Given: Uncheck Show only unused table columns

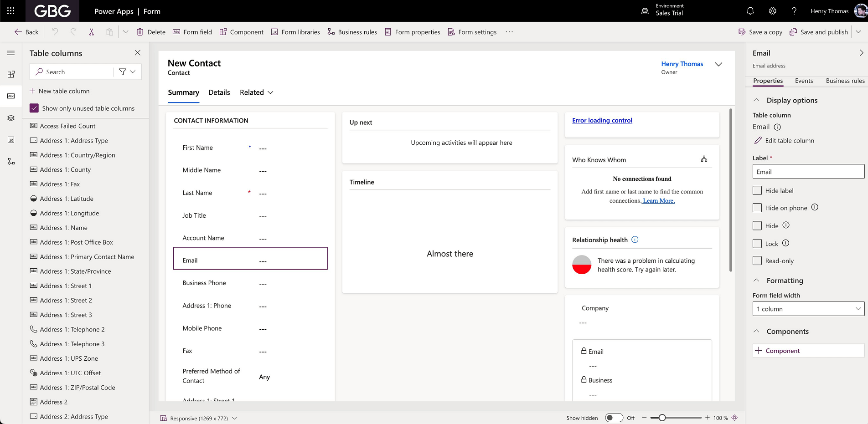Looking at the screenshot, I should point(34,108).
